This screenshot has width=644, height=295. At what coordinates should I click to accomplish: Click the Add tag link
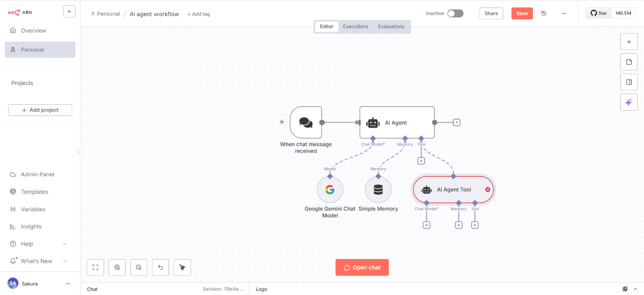(x=199, y=14)
